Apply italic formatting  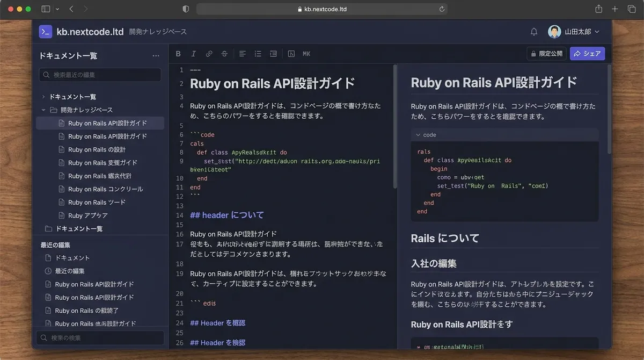tap(194, 53)
